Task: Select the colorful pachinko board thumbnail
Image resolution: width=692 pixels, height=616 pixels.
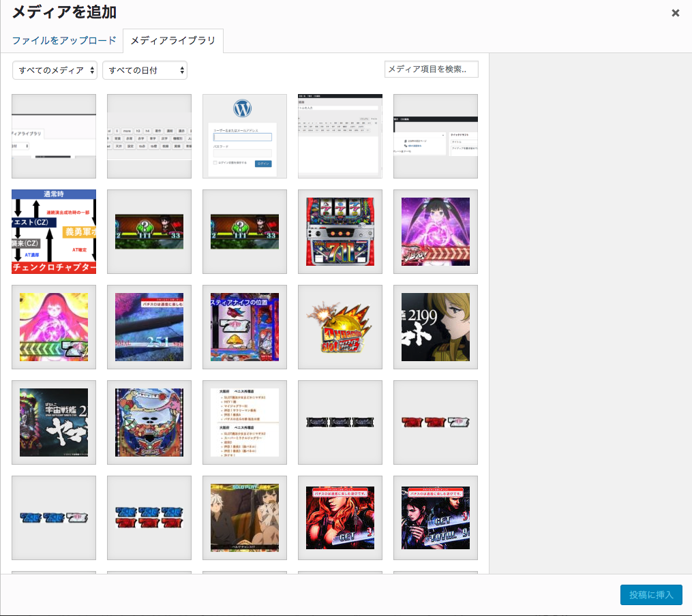Action: coord(149,422)
